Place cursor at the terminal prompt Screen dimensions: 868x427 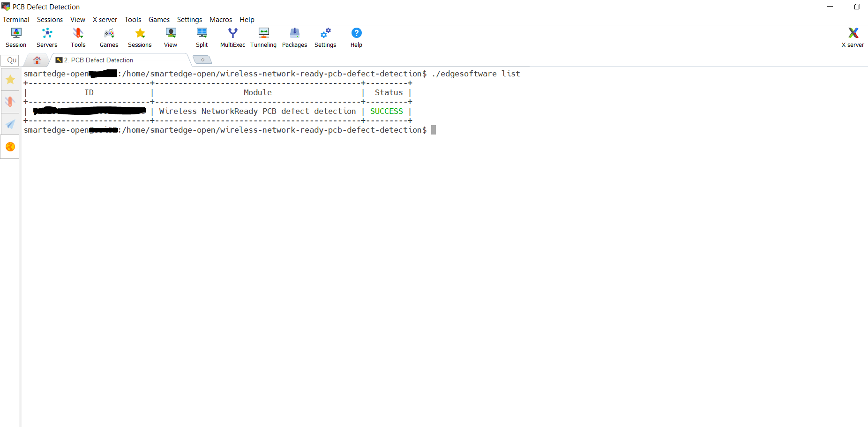(434, 130)
